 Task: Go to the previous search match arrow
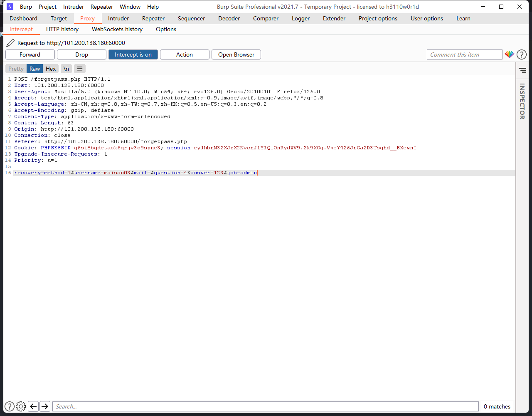33,406
